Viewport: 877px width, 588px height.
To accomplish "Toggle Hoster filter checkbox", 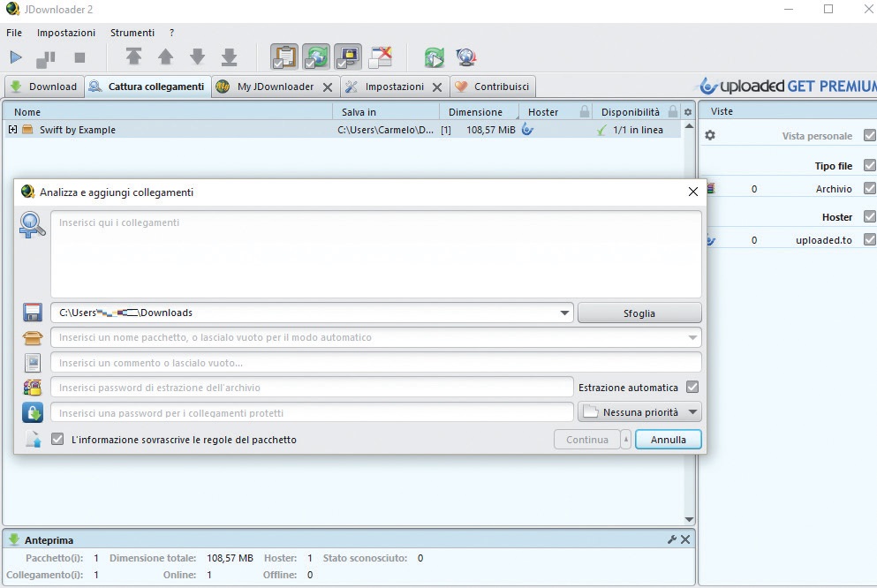I will pyautogui.click(x=869, y=217).
